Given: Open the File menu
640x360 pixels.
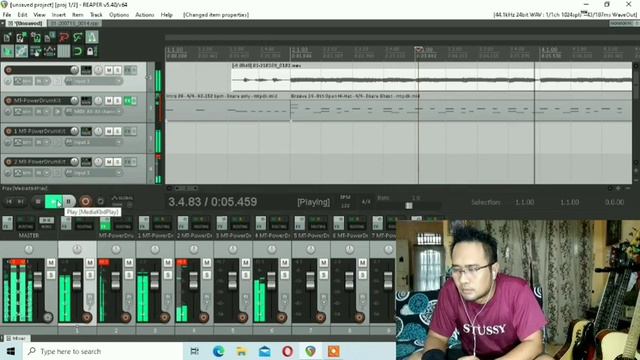Looking at the screenshot, I should (x=7, y=15).
